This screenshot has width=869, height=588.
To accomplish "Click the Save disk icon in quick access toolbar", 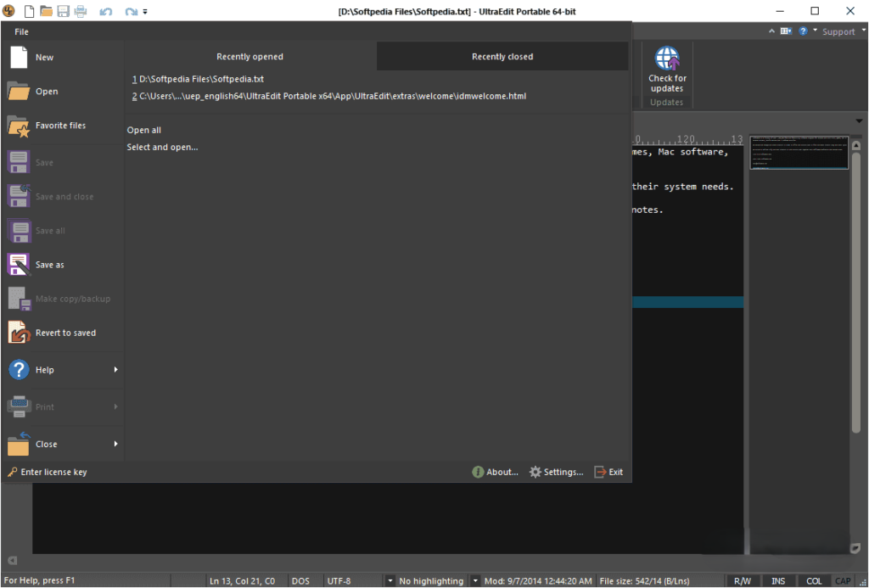I will pos(63,10).
